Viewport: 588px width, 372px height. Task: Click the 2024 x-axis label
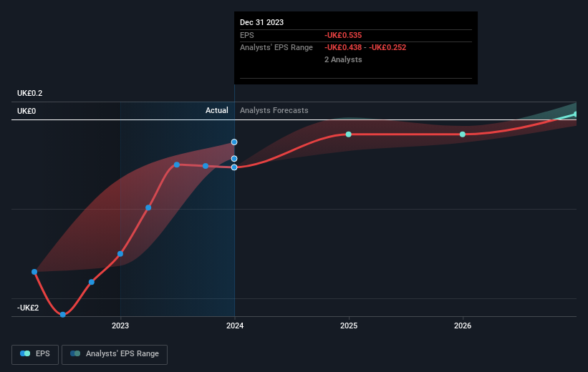click(x=235, y=326)
